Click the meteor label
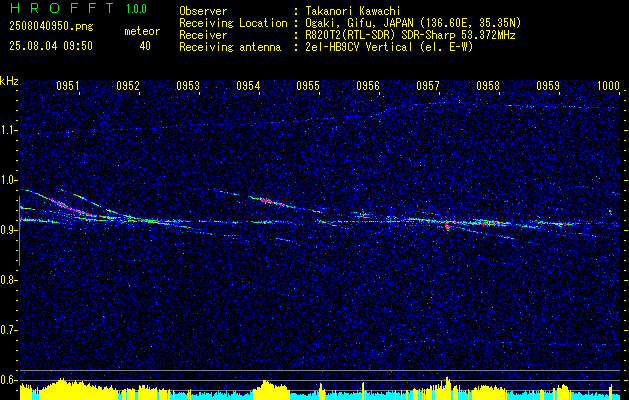This screenshot has height=400, width=629. point(142,31)
